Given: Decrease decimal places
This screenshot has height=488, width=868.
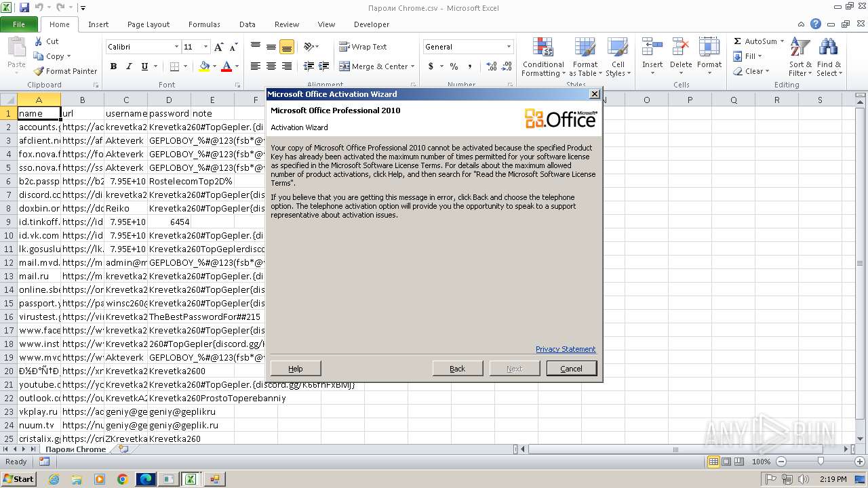Looking at the screenshot, I should pos(507,66).
